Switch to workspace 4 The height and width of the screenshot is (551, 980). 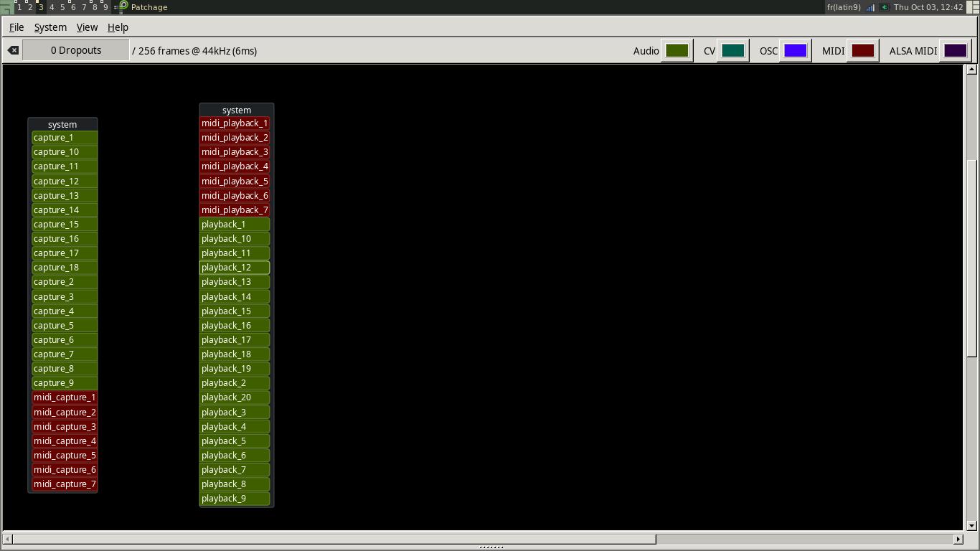coord(52,6)
